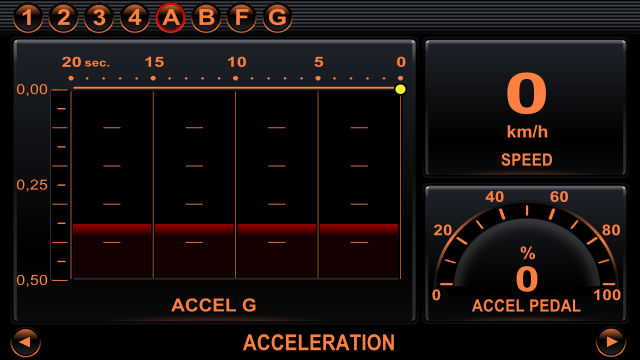Click the 5 seconds timeline mark

coord(319,62)
